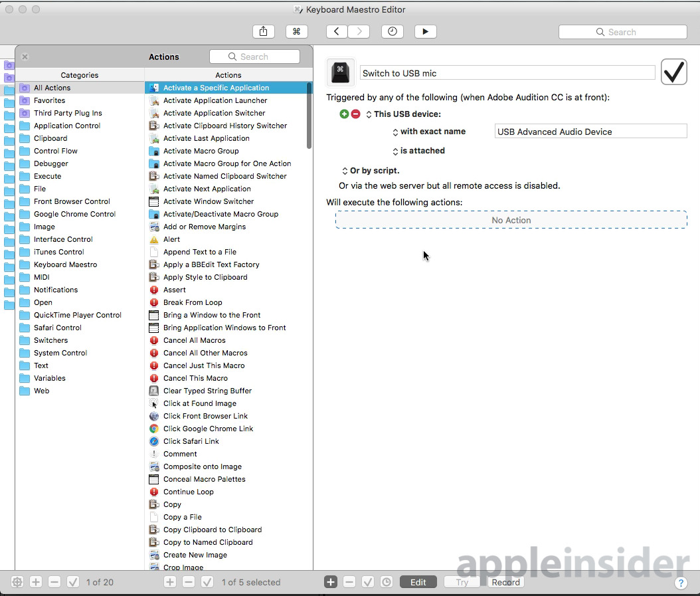This screenshot has width=700, height=596.
Task: Close the Actions panel with X button
Action: click(25, 56)
